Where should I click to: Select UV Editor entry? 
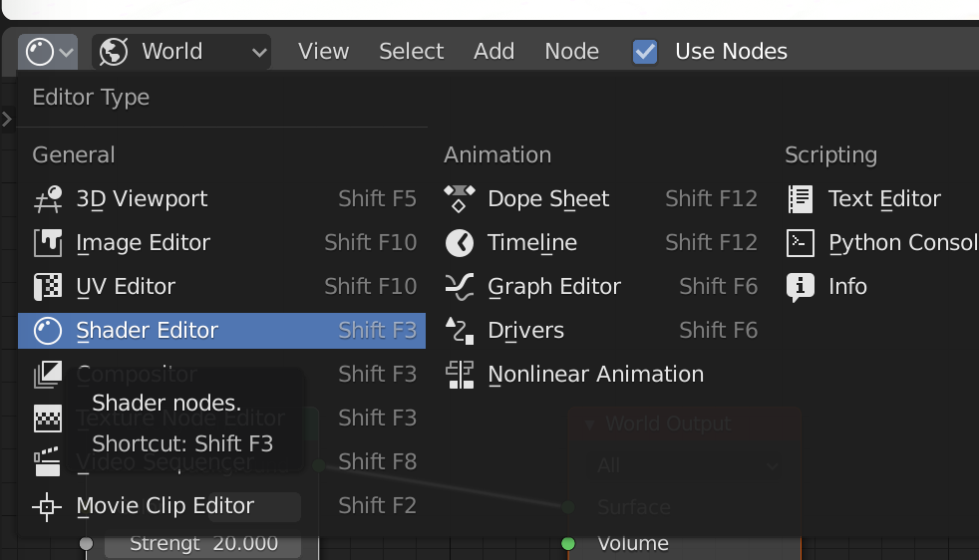pos(221,287)
